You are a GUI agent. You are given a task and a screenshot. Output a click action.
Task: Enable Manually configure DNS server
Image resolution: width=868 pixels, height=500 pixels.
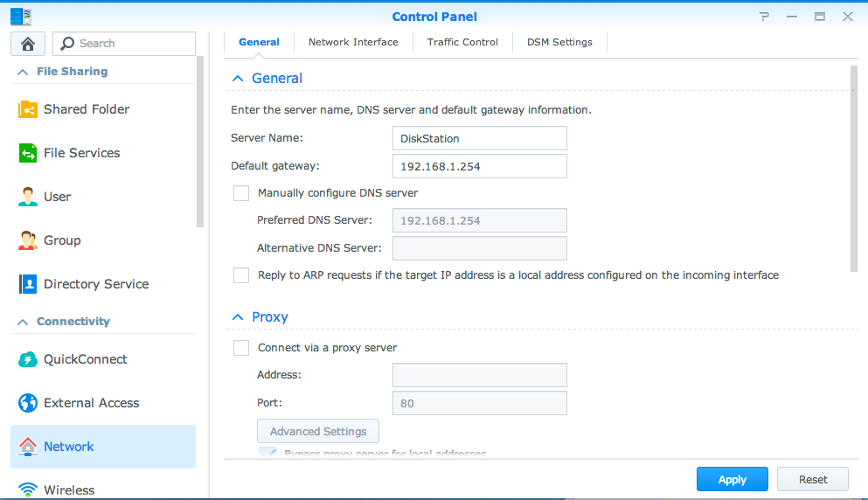coord(240,192)
